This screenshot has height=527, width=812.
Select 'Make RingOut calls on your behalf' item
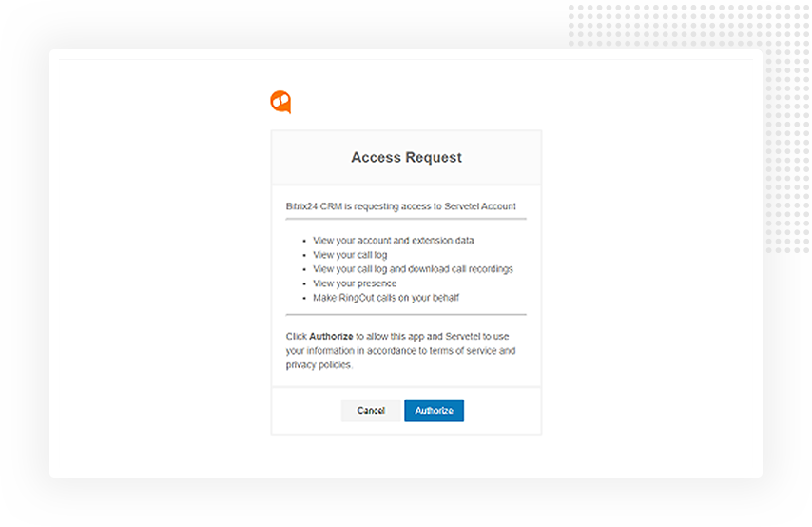click(x=386, y=298)
